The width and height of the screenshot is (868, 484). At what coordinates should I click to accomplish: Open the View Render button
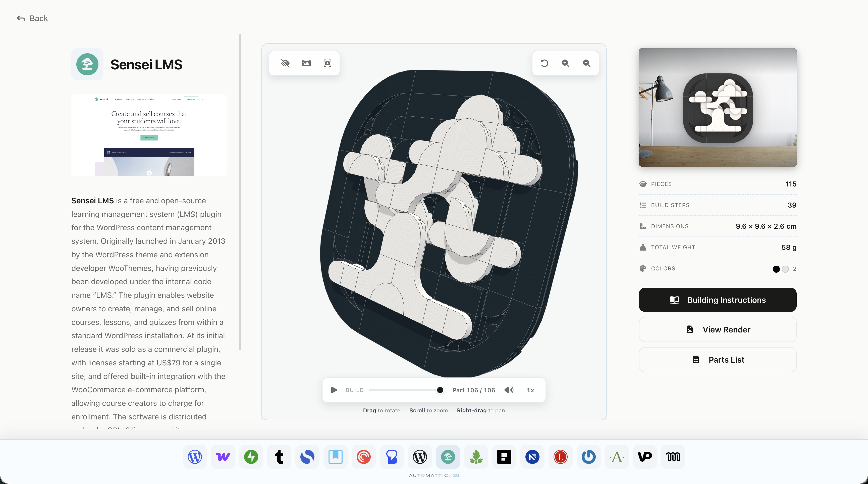click(x=718, y=329)
